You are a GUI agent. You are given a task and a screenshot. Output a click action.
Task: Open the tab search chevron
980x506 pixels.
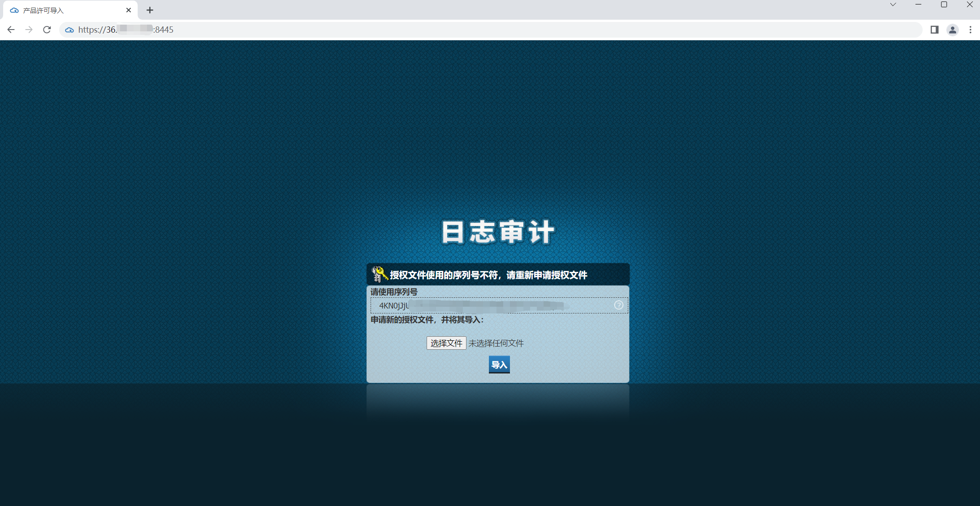coord(893,4)
